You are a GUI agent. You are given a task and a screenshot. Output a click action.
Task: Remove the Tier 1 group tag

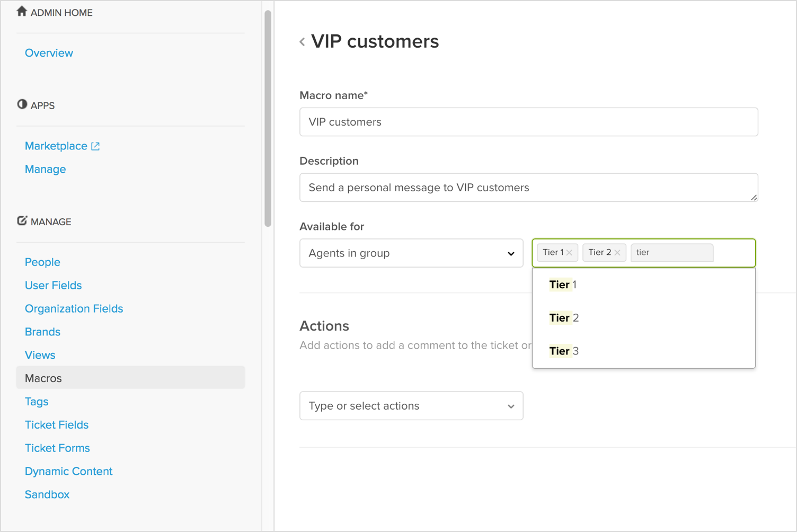click(x=569, y=253)
